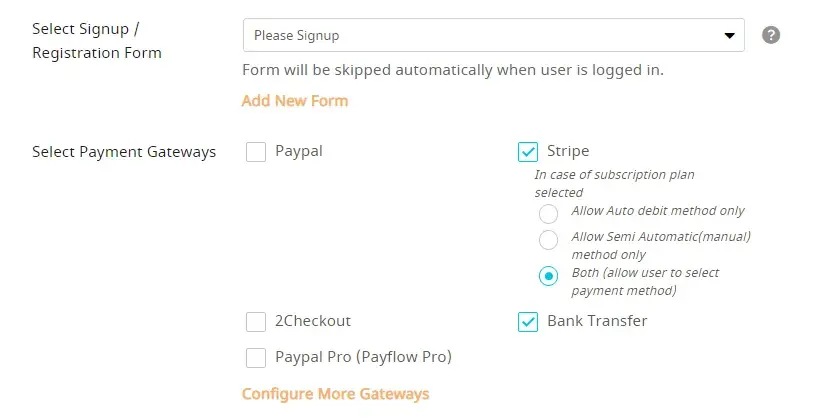
Task: Click the Paypal label text
Action: pyautogui.click(x=299, y=152)
